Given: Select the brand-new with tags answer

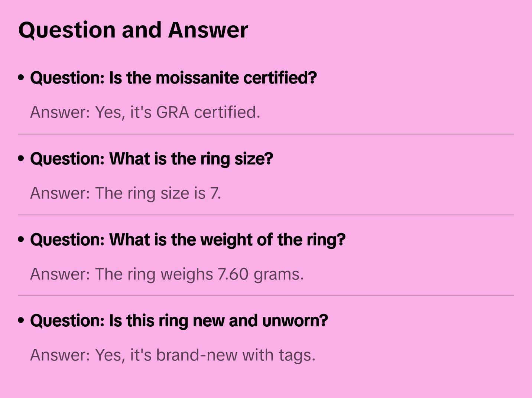Looking at the screenshot, I should tap(173, 355).
